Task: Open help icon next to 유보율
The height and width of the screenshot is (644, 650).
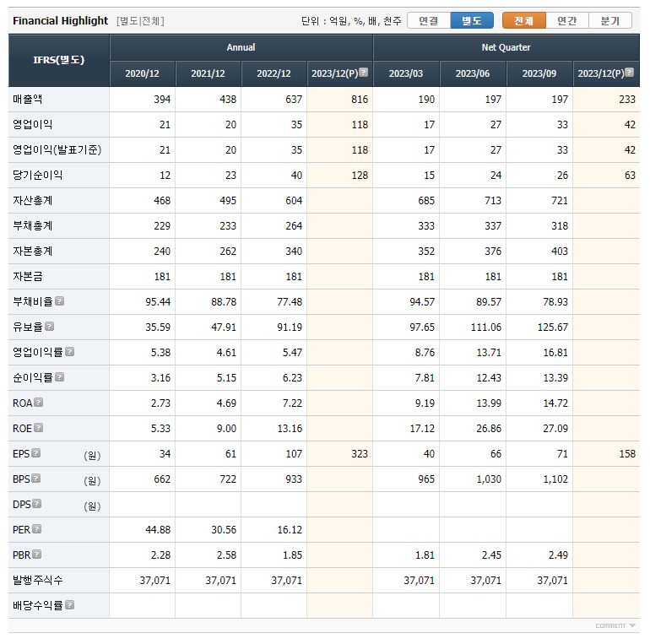Action: pyautogui.click(x=49, y=326)
